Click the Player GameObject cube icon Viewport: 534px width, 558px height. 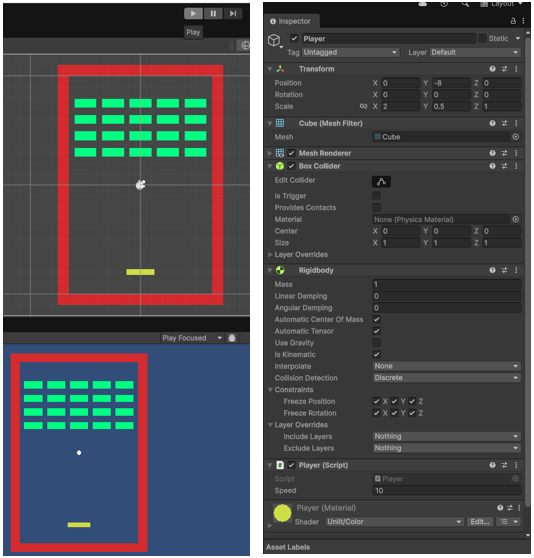274,40
